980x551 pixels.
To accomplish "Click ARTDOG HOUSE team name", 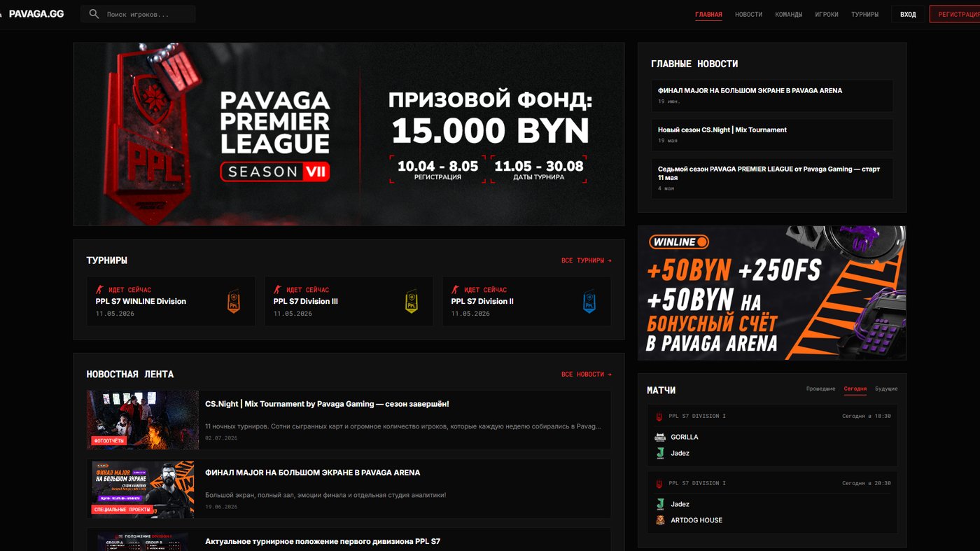I will (696, 520).
